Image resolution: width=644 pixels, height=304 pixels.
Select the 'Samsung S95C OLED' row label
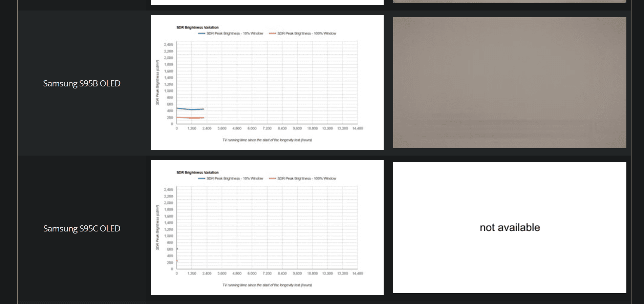click(x=82, y=228)
